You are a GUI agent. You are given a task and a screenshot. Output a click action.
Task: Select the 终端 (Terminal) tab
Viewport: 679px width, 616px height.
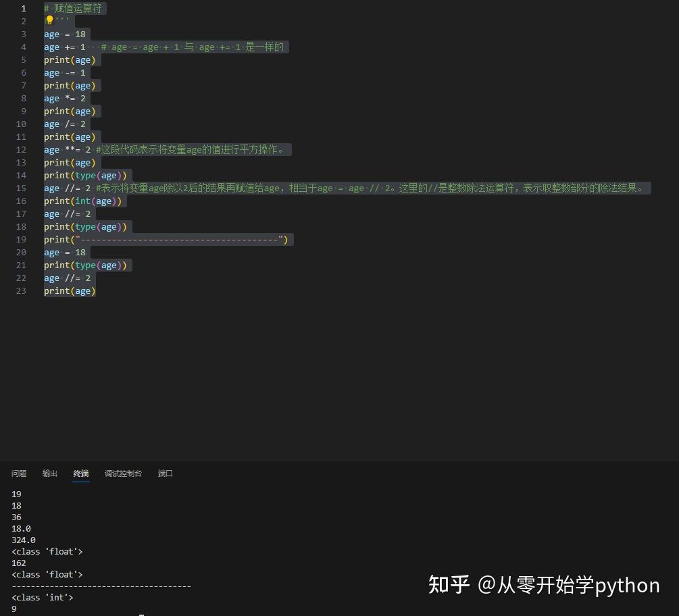click(x=80, y=473)
